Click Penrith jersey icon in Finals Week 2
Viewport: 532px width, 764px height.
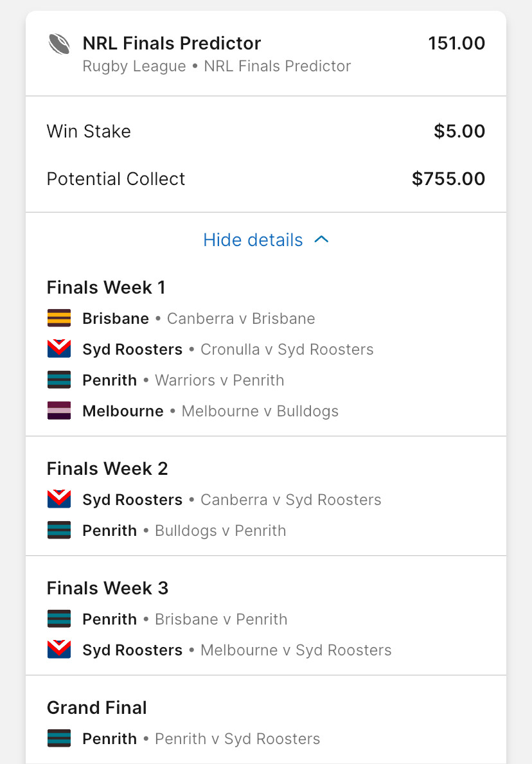(x=59, y=531)
